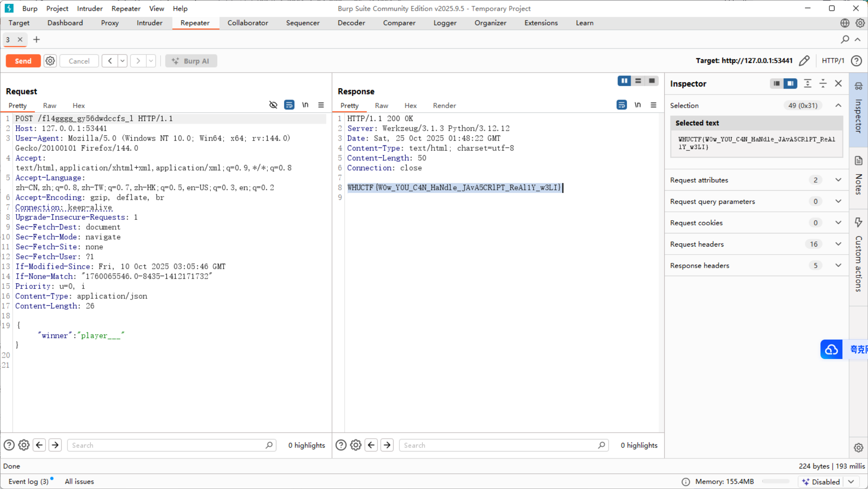Screen dimensions: 868x489
Task: Click the Request search input field
Action: point(168,445)
